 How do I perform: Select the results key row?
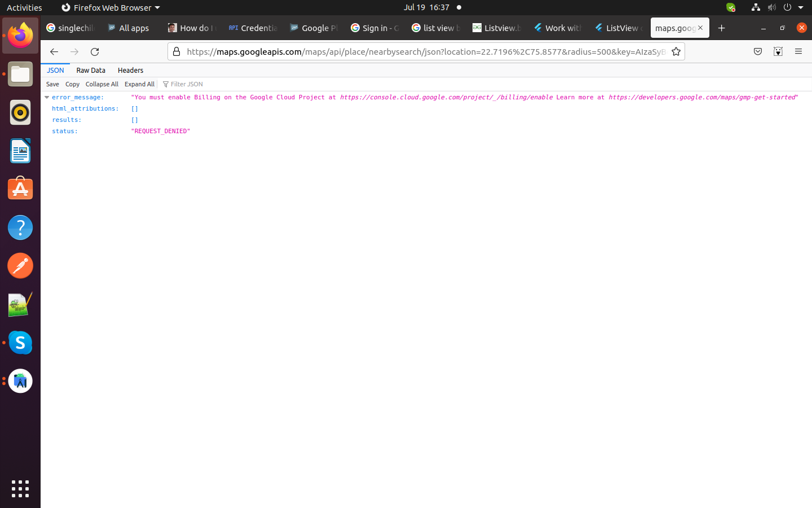pyautogui.click(x=67, y=120)
